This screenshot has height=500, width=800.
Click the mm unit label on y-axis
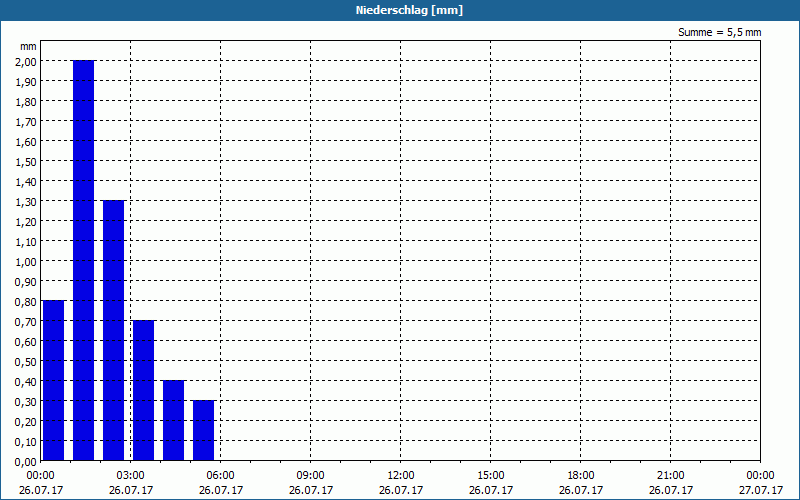(28, 46)
